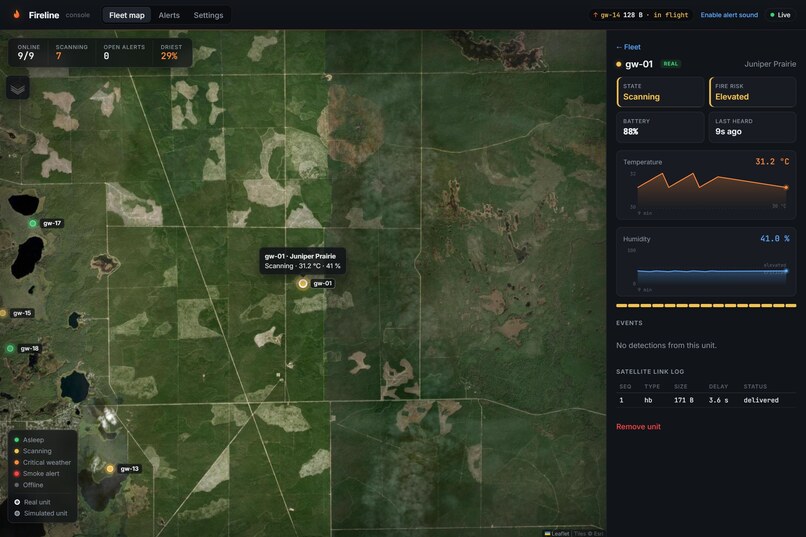Click the gw-17 label on the map
The height and width of the screenshot is (537, 806).
click(52, 223)
